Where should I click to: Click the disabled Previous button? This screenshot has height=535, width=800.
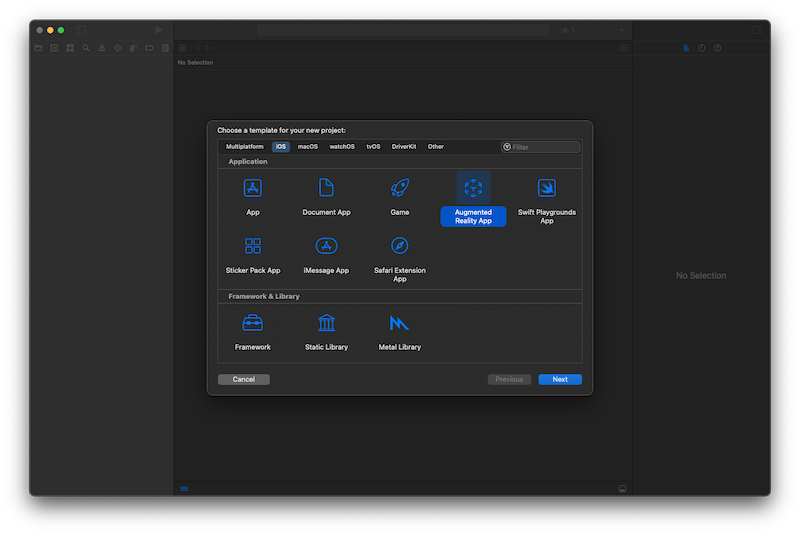tap(509, 379)
